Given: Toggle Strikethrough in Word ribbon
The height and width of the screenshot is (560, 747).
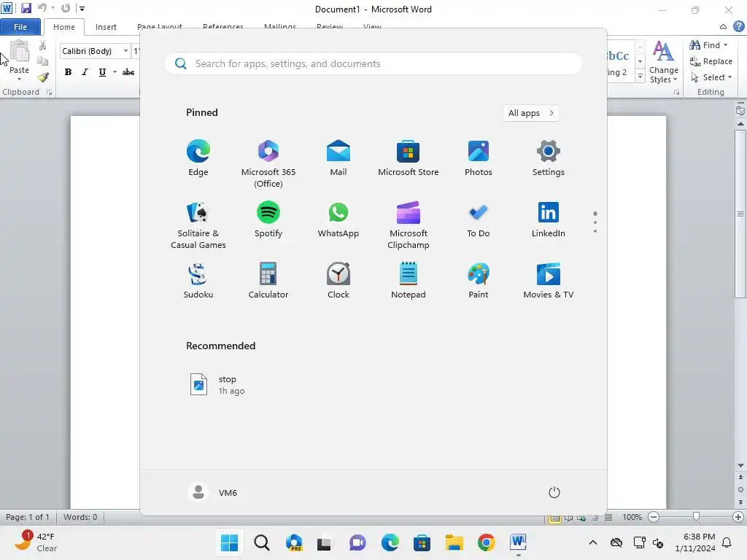Looking at the screenshot, I should point(128,72).
